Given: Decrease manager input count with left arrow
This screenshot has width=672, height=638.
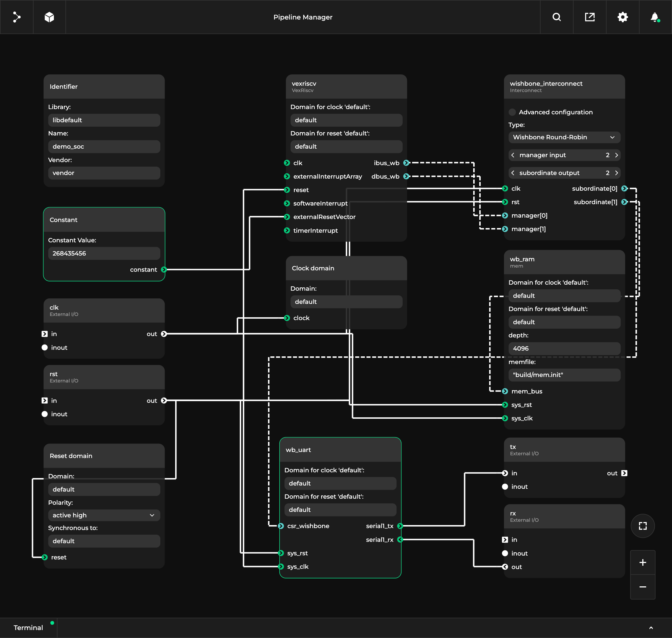Looking at the screenshot, I should 513,155.
